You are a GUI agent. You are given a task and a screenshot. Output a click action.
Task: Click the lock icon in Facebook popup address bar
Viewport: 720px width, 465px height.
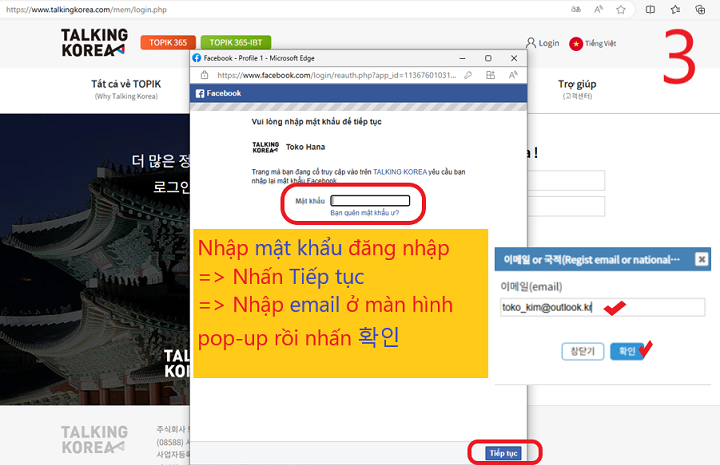click(204, 75)
